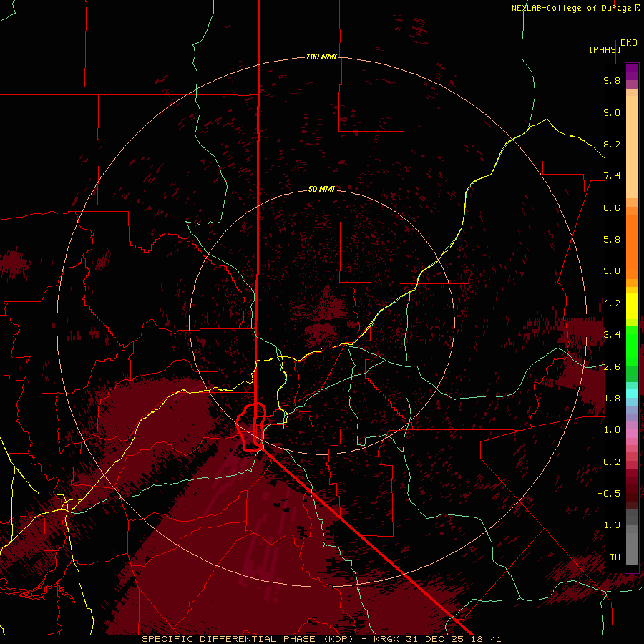Pick the yellow segment of the color bar
Image resolution: width=644 pixels, height=644 pixels.
(x=632, y=306)
